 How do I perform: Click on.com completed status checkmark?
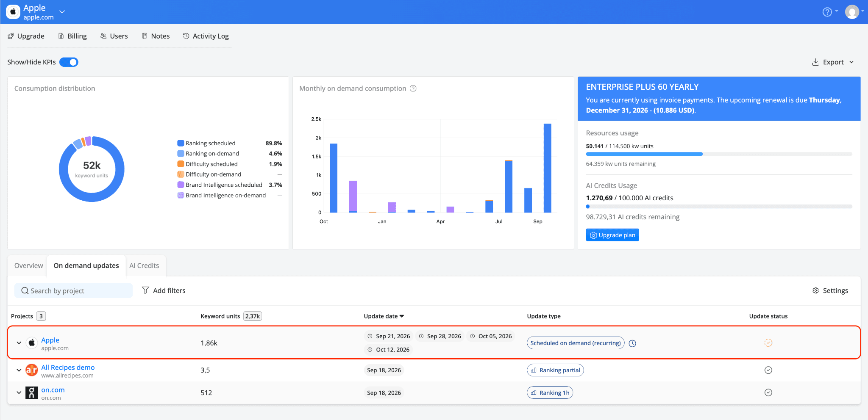pyautogui.click(x=768, y=392)
